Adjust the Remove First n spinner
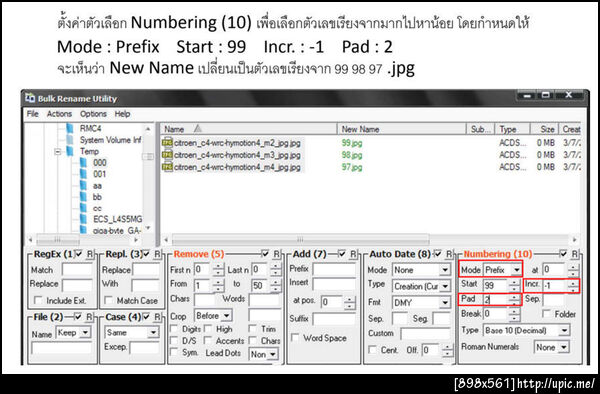The image size is (600, 394). 218,270
